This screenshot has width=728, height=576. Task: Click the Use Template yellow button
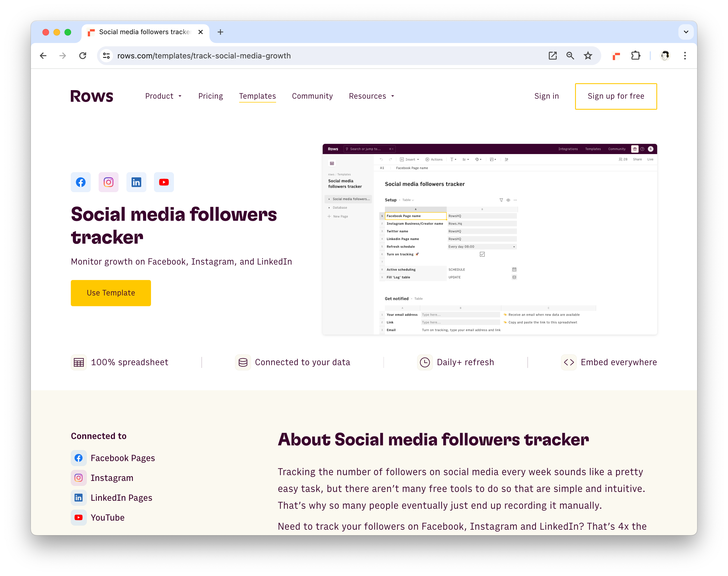110,292
